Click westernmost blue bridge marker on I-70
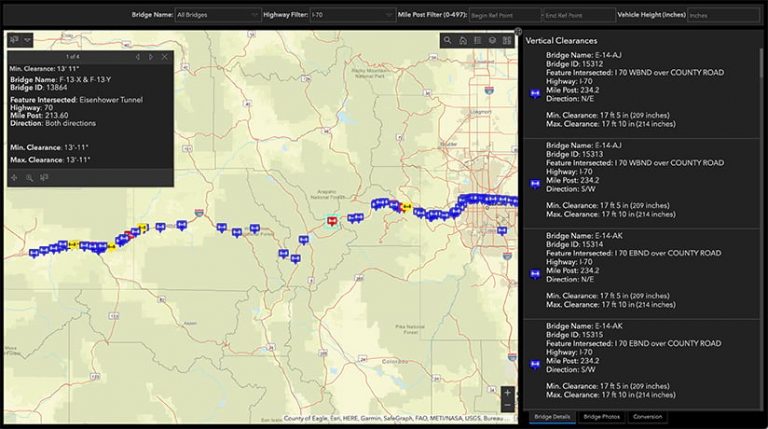 34,253
